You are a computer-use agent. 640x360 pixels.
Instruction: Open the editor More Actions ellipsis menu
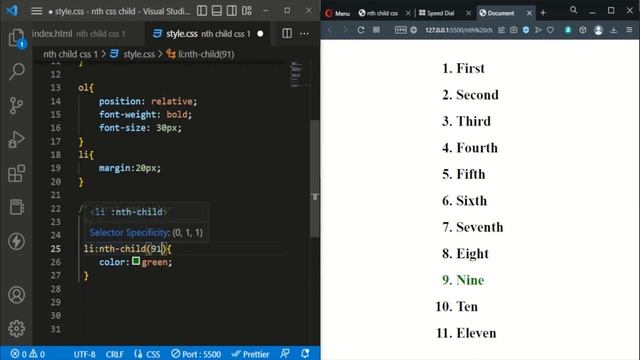pyautogui.click(x=304, y=33)
